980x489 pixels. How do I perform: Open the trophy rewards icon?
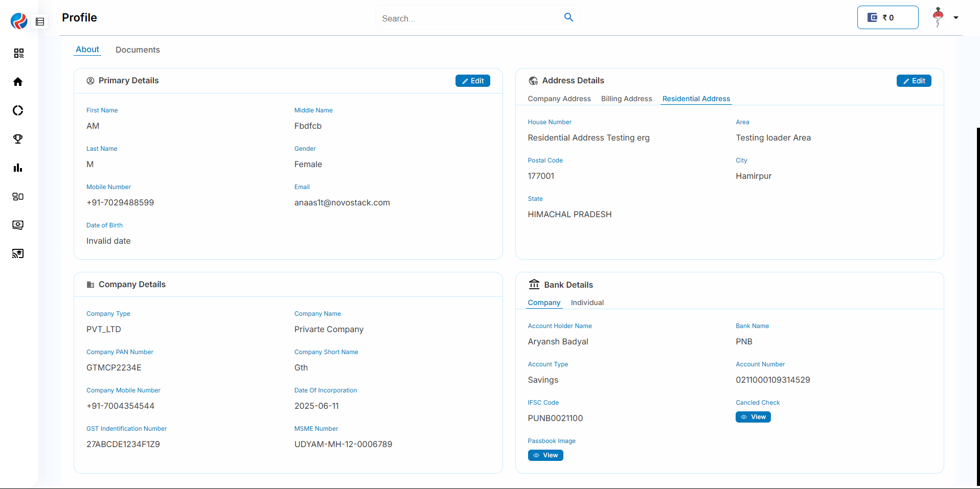tap(18, 139)
